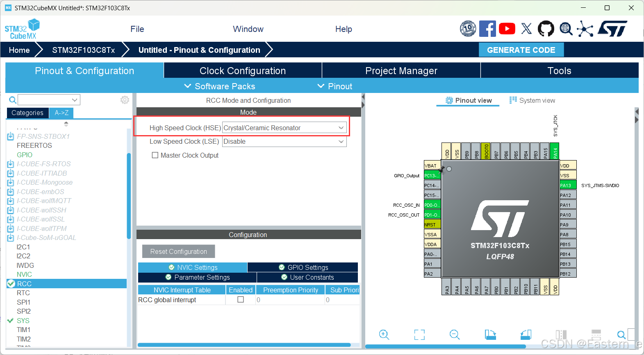Open the User Constants tab

click(x=307, y=277)
